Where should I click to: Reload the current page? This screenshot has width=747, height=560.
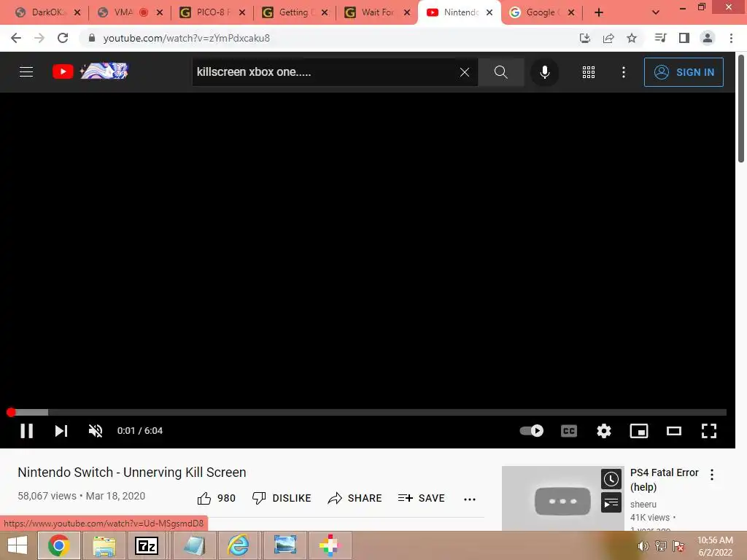pos(63,38)
